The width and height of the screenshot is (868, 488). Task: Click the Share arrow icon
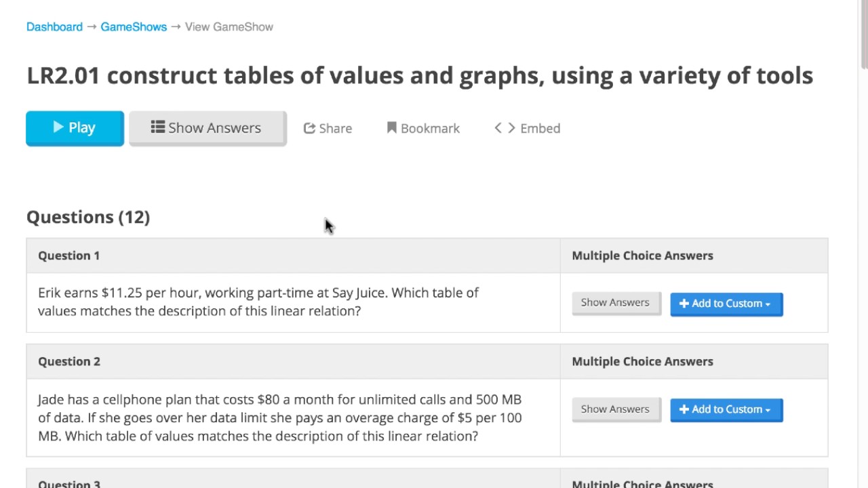309,128
